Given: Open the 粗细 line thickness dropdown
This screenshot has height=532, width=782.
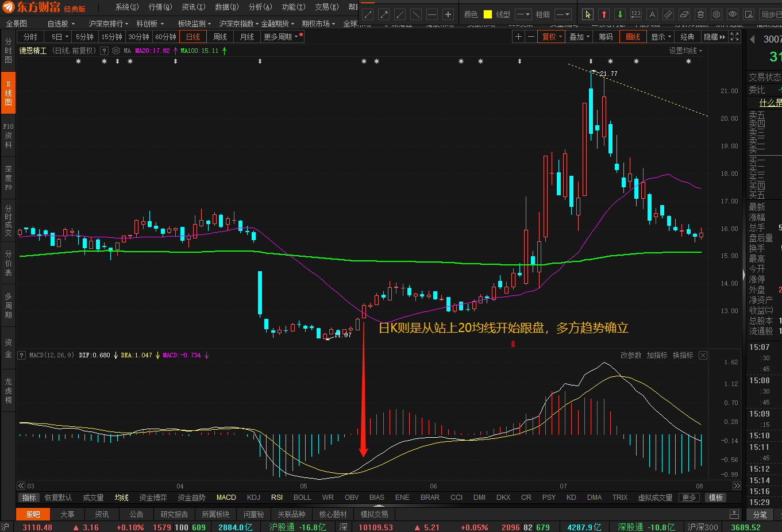Looking at the screenshot, I should [563, 14].
